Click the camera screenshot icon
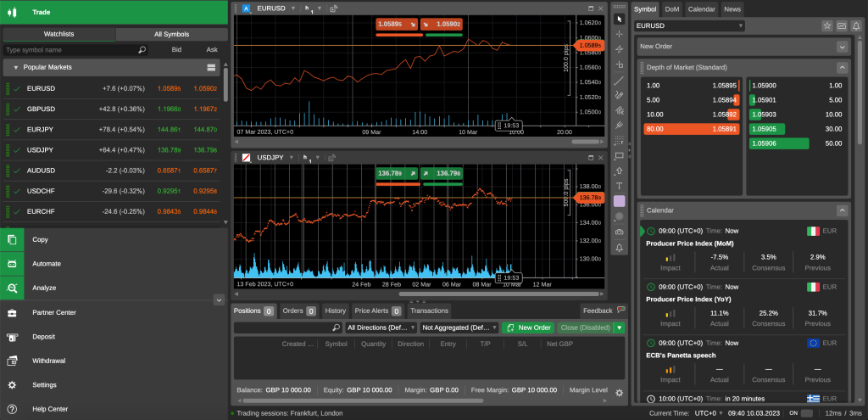Screen dimensions: 868x420 619,232
